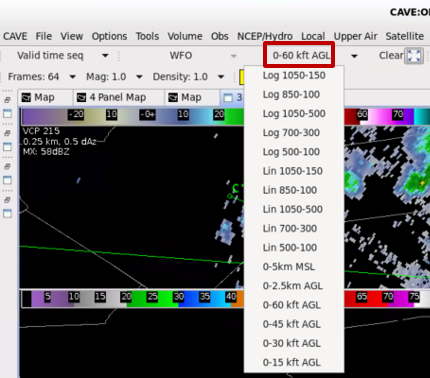Click the second restore-pane icon in left sidebar

pyautogui.click(x=7, y=133)
